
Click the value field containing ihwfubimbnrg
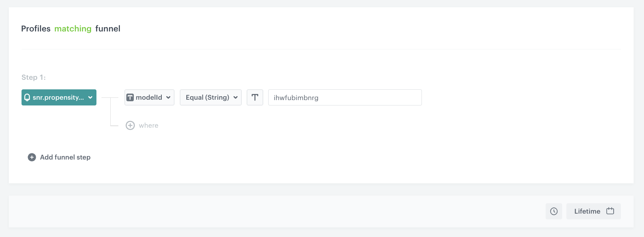click(x=345, y=97)
